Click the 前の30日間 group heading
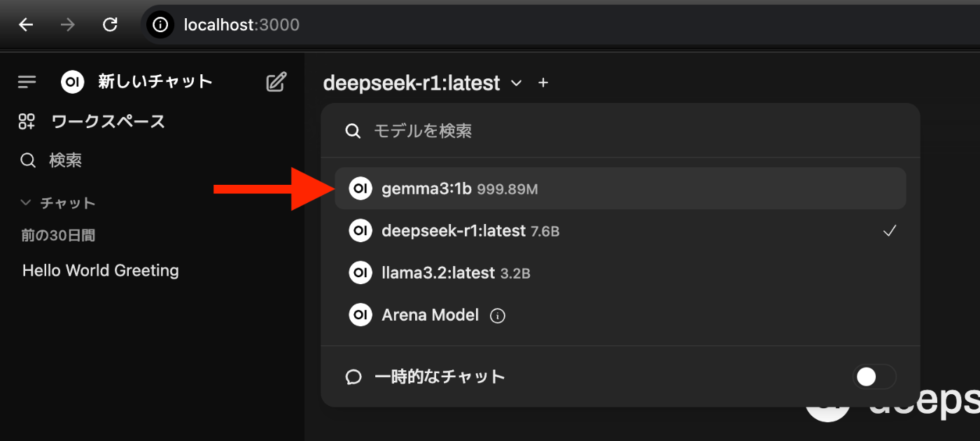This screenshot has height=441, width=980. click(x=58, y=236)
